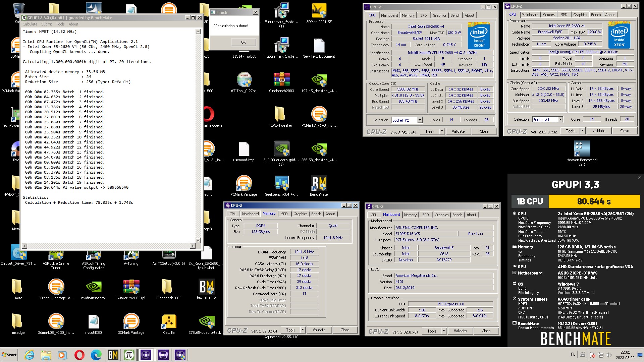Open the Catzilla desktop shortcut
This screenshot has height=362, width=644.
(169, 324)
